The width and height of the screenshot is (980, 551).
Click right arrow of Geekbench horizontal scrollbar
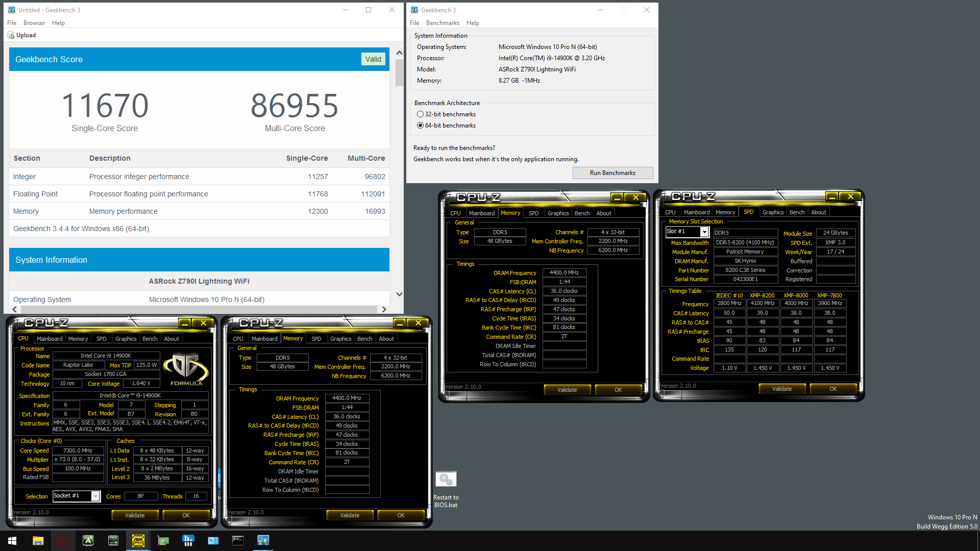384,309
